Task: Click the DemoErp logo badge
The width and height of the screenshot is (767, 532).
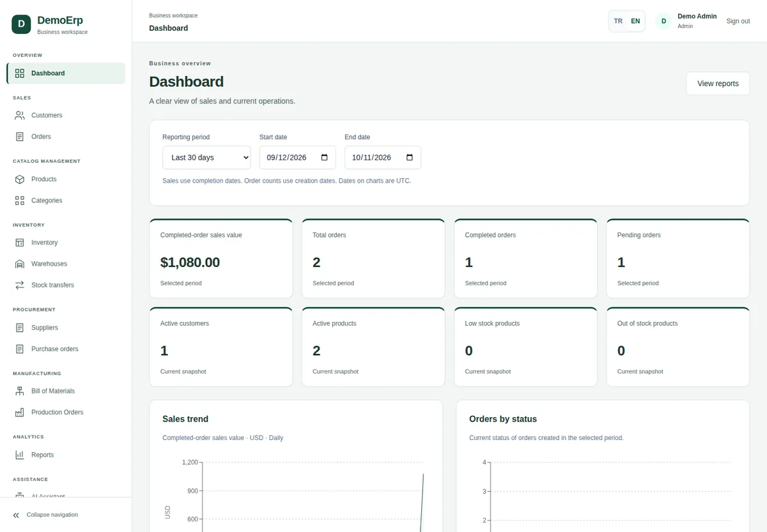Action: click(x=21, y=24)
